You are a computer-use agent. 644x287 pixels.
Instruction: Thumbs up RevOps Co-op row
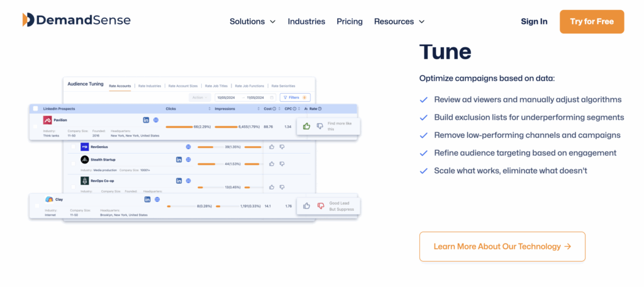272,187
